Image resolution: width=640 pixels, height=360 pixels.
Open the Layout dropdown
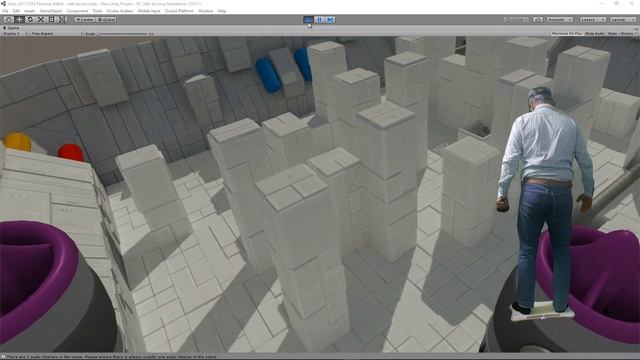[x=622, y=20]
